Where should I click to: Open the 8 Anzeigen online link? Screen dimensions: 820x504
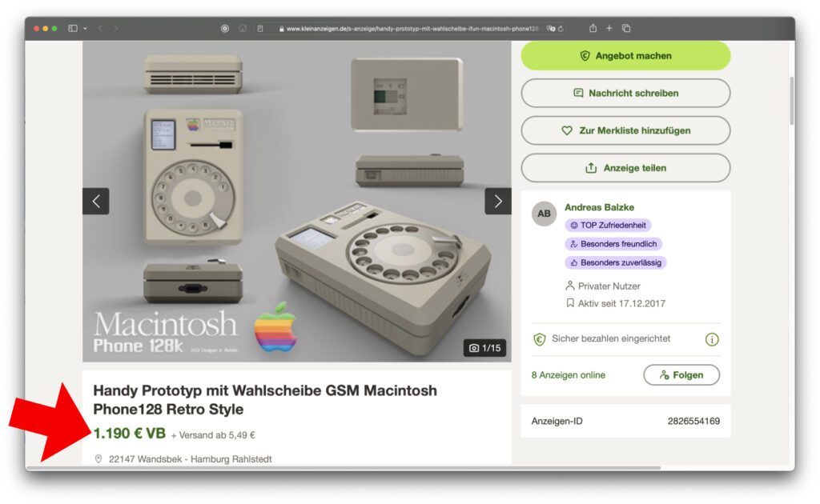click(569, 375)
